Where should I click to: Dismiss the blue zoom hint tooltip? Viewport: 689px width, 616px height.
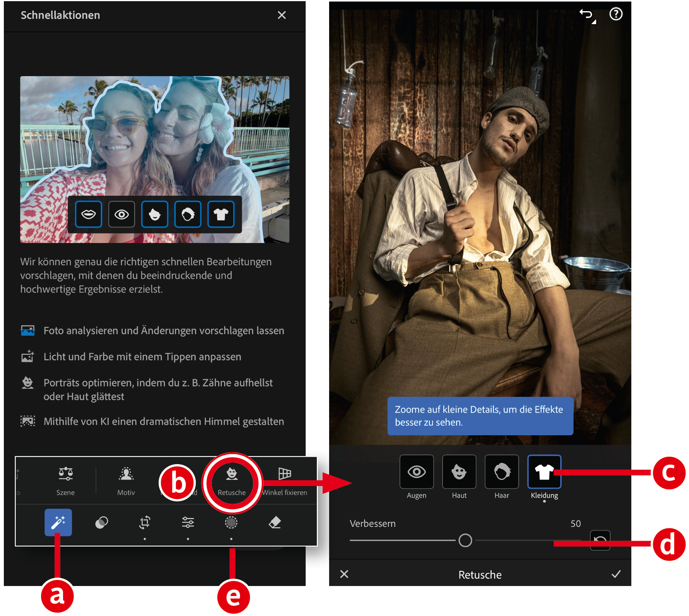click(x=480, y=416)
